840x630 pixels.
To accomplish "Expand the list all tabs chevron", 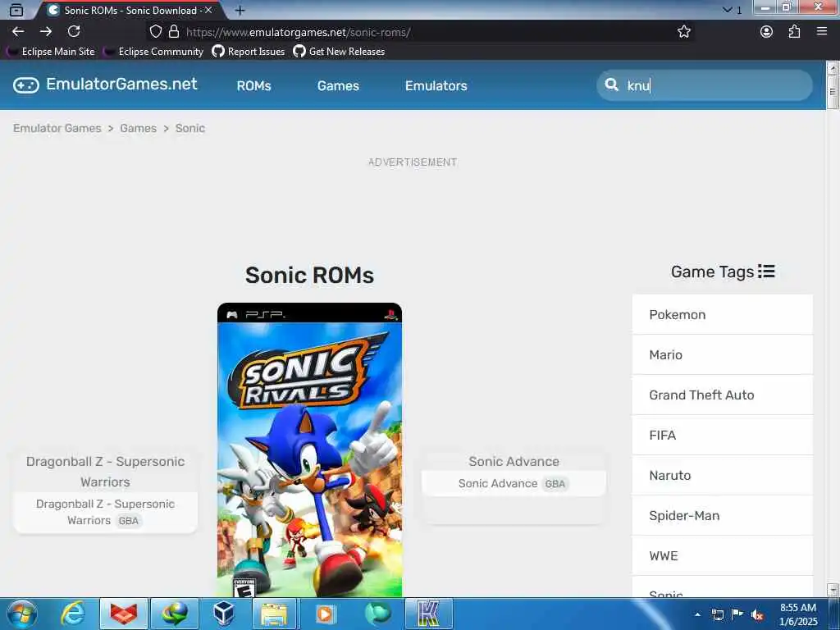I will click(x=728, y=10).
